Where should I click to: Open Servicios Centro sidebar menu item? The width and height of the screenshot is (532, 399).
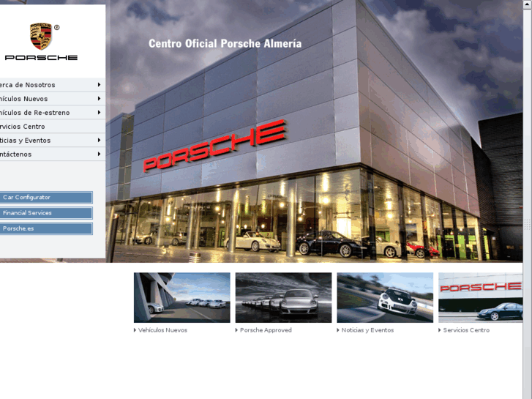[x=53, y=127]
